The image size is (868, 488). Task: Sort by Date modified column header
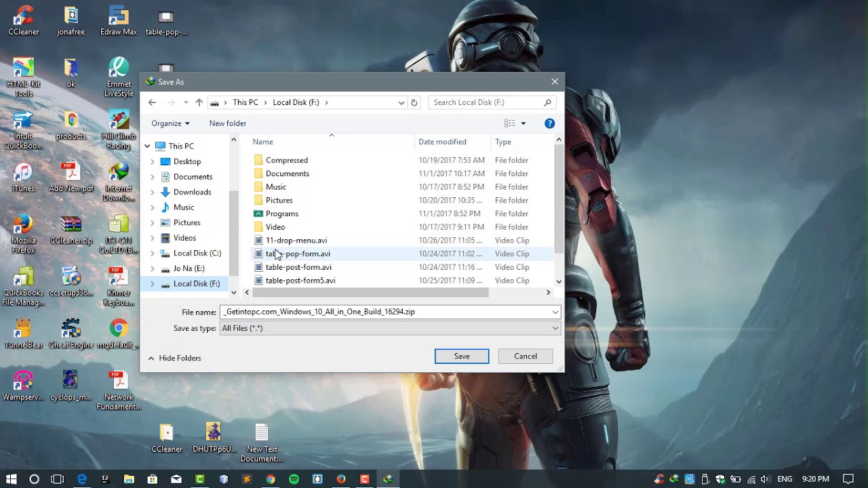coord(442,142)
